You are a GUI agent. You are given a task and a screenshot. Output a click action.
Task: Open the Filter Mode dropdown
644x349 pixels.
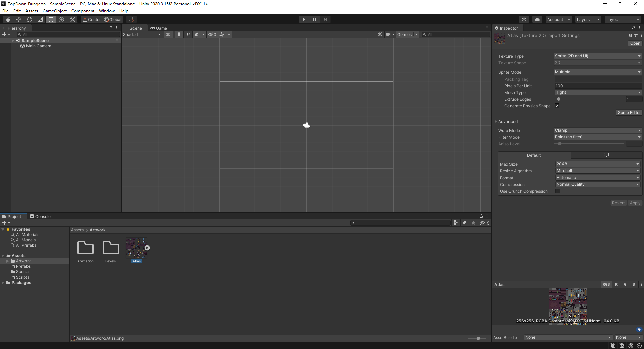597,137
